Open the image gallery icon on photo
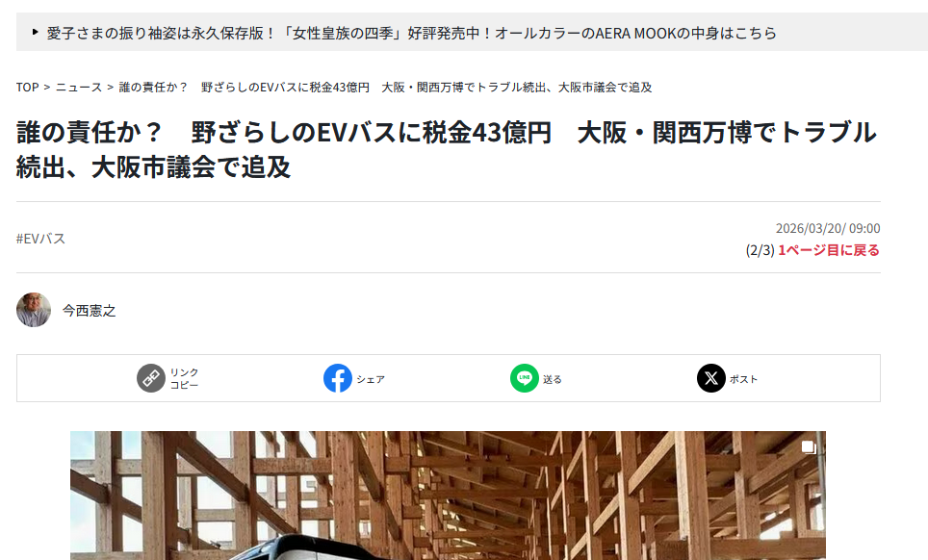The width and height of the screenshot is (928, 560). point(809,447)
